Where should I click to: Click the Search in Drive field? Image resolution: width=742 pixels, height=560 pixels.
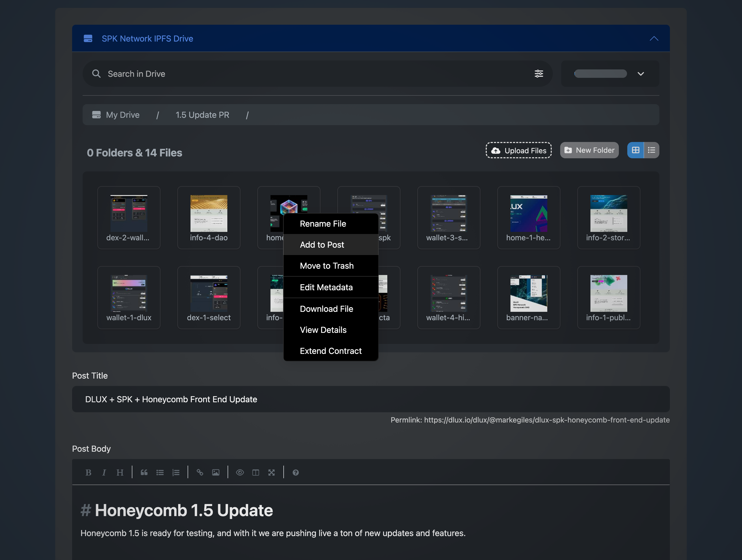[x=317, y=74]
